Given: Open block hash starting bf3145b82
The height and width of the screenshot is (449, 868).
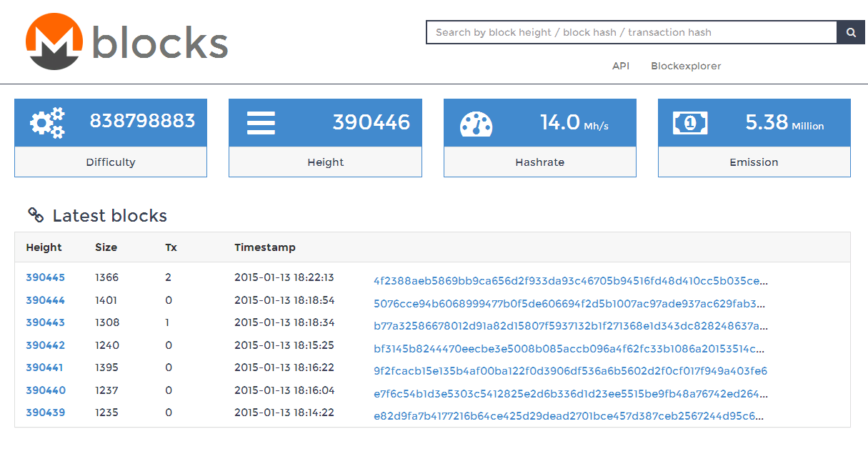Looking at the screenshot, I should [569, 349].
